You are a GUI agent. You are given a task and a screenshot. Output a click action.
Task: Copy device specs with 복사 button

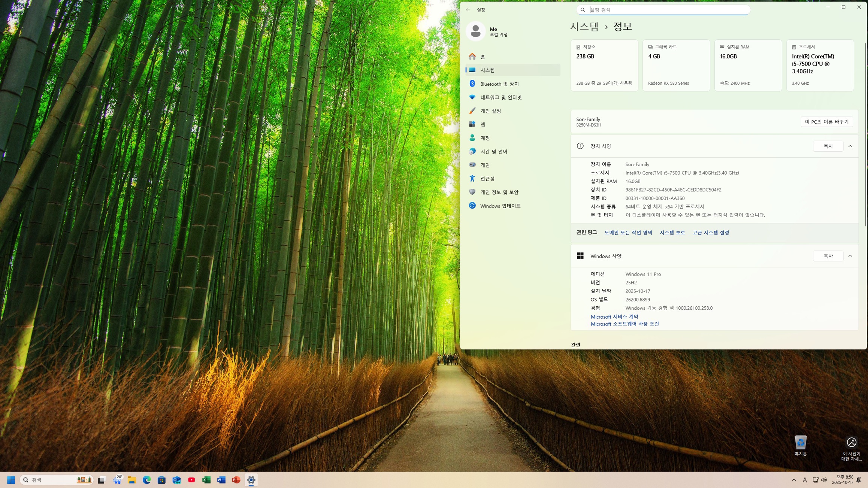(x=828, y=146)
